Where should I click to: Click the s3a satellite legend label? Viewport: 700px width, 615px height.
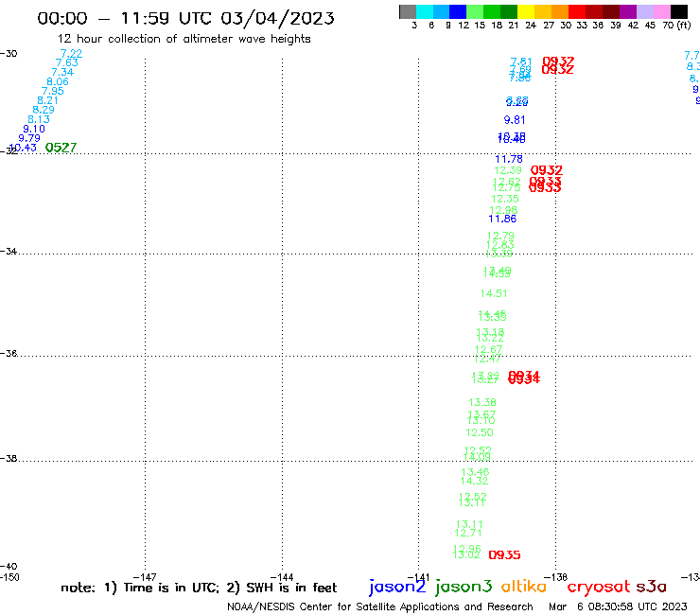coord(651,587)
